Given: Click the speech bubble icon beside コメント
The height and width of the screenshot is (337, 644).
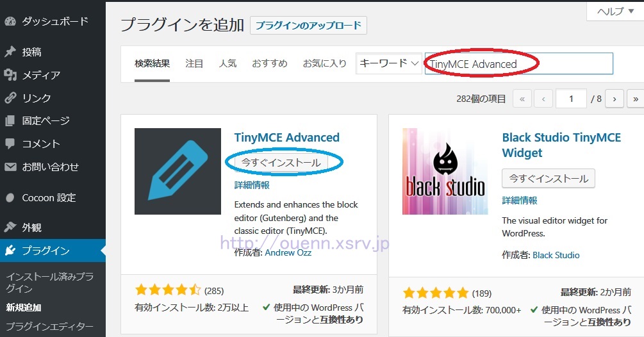Looking at the screenshot, I should pos(10,144).
